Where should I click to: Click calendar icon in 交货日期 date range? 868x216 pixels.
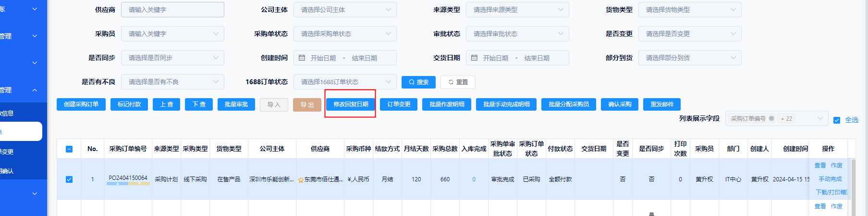[x=475, y=58]
